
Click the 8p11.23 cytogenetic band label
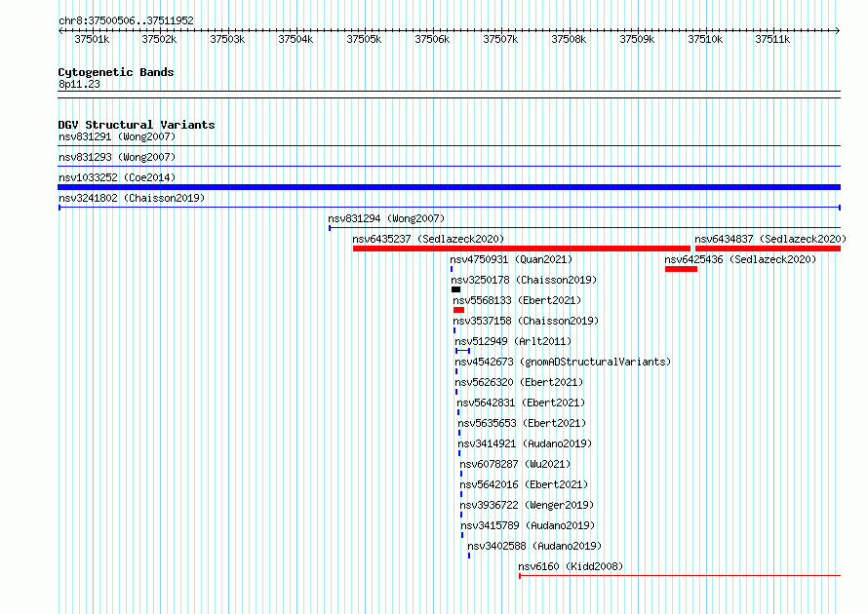(79, 84)
